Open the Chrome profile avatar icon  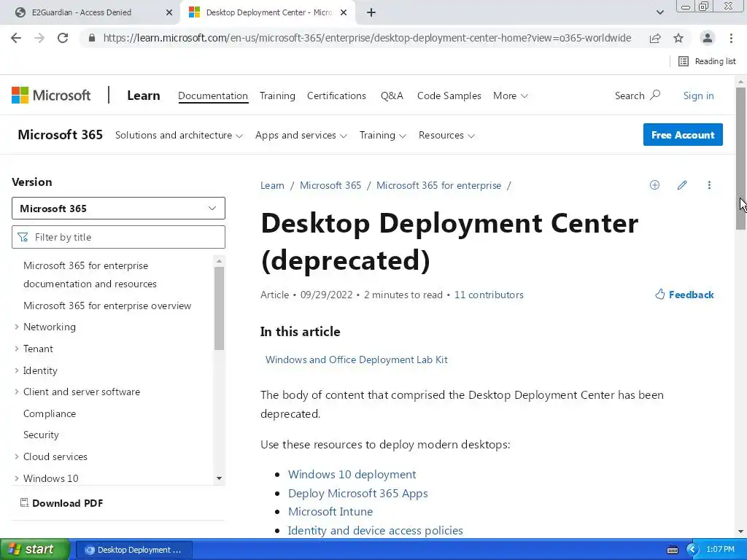(x=708, y=38)
